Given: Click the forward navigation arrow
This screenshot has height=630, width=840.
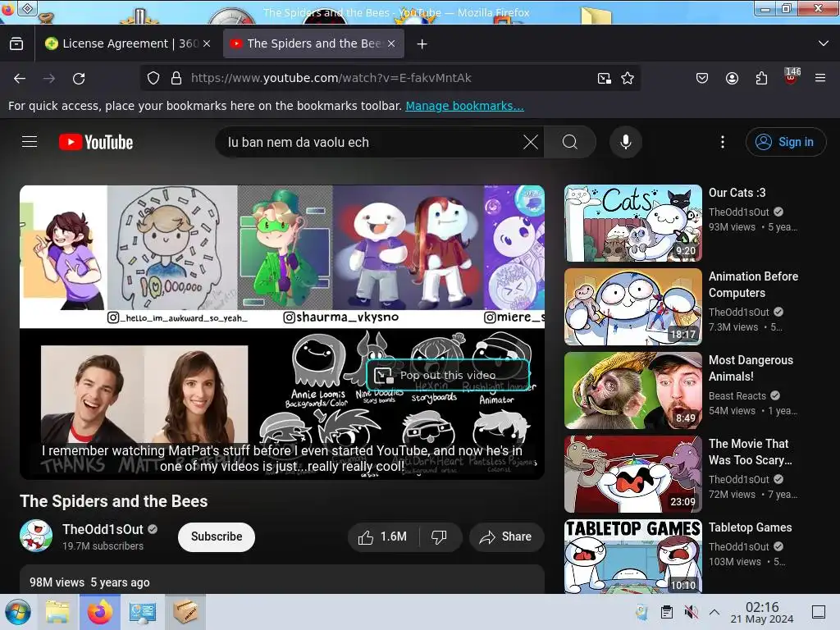Looking at the screenshot, I should coord(49,78).
